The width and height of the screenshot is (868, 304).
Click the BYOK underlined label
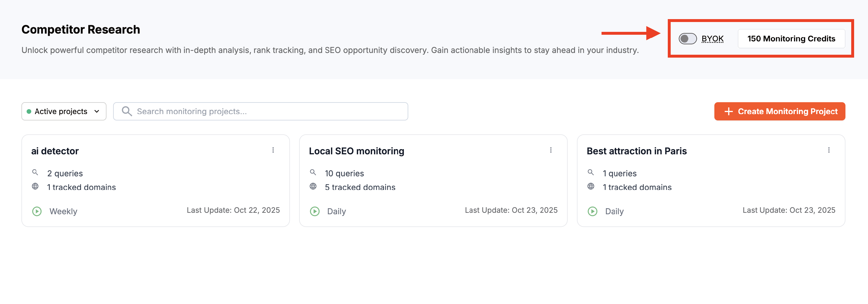[x=712, y=39]
